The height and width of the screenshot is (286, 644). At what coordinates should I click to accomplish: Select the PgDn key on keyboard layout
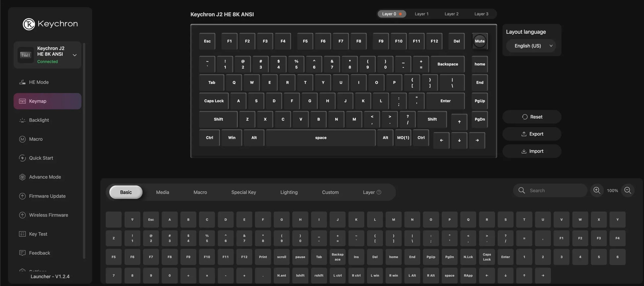(480, 119)
